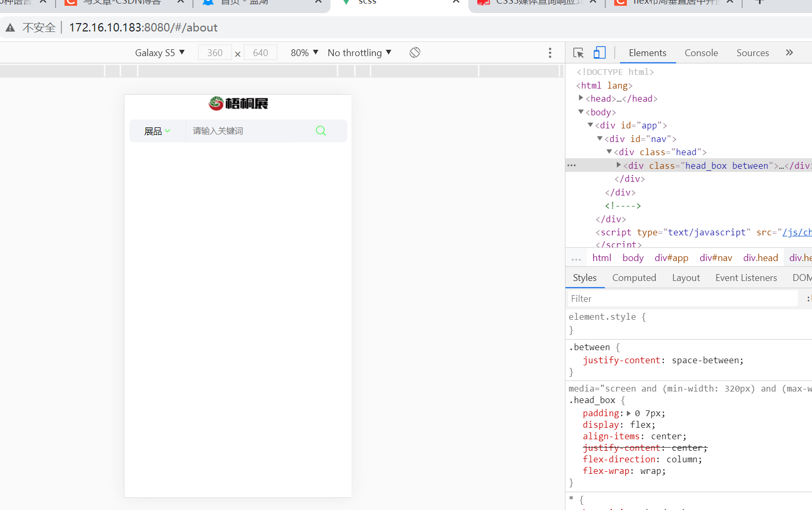The height and width of the screenshot is (510, 812).
Task: Click the site logo in the page header
Action: click(x=238, y=104)
